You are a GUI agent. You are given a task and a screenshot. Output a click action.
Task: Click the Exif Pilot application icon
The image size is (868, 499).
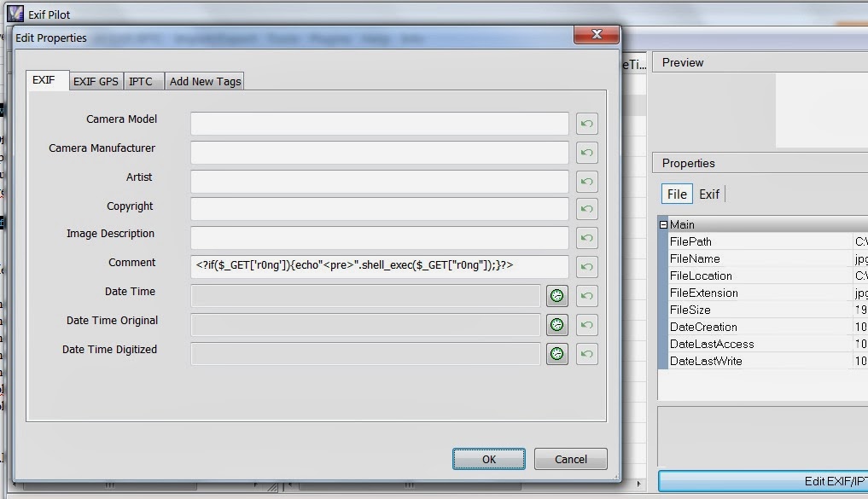tap(15, 14)
